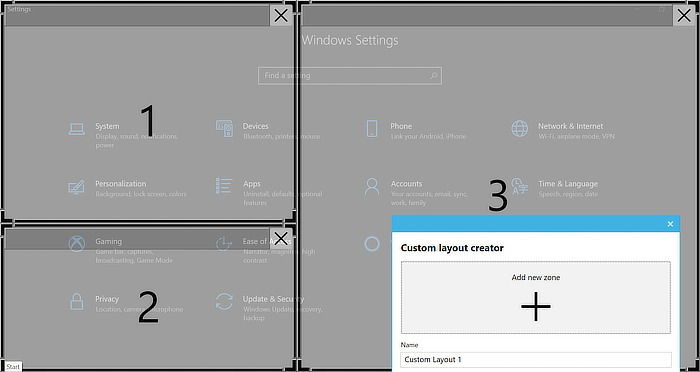Click the magnifier icon in Find a setting
This screenshot has width=700, height=372.
coord(433,75)
